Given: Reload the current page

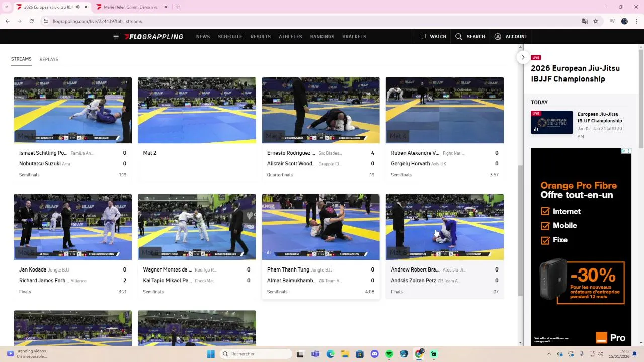Looking at the screenshot, I should tap(31, 21).
